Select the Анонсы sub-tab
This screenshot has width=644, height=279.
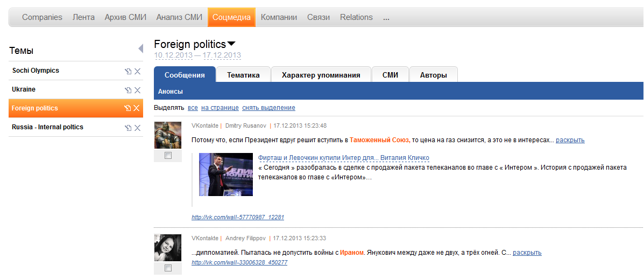(171, 92)
